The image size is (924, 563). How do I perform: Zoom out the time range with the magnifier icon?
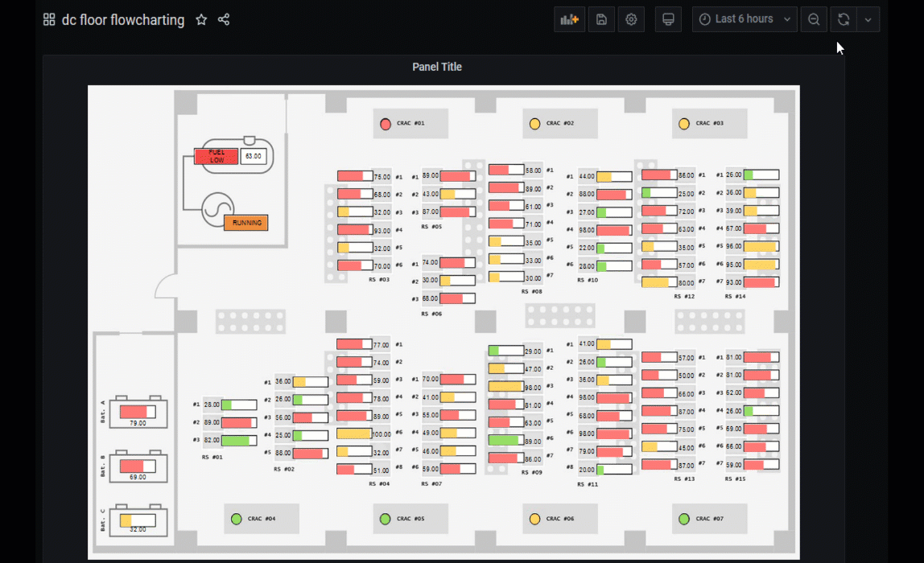813,19
